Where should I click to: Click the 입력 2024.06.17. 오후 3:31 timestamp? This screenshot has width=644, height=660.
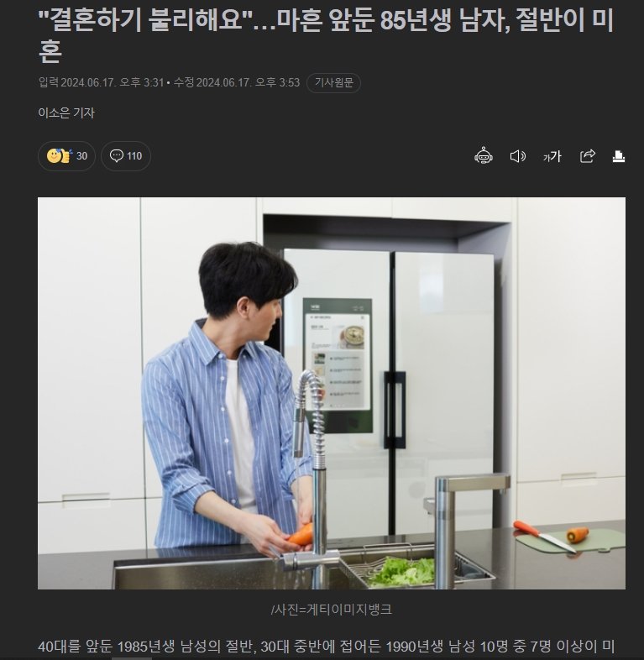tap(101, 82)
